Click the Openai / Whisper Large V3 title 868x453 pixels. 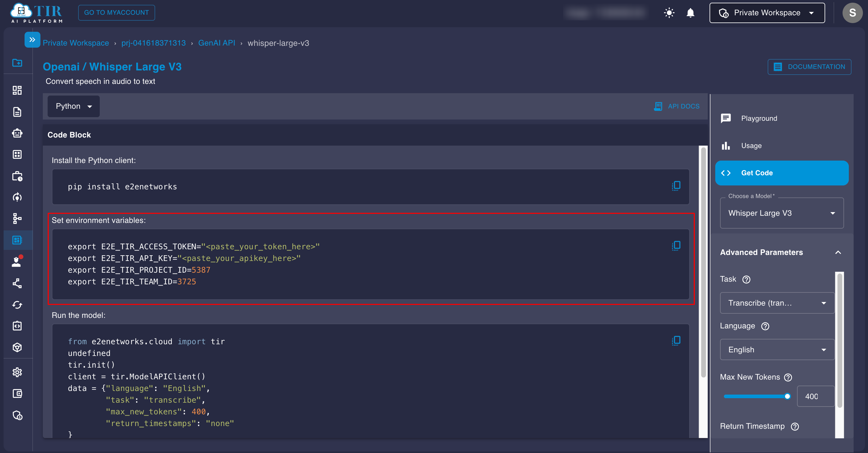pos(112,67)
